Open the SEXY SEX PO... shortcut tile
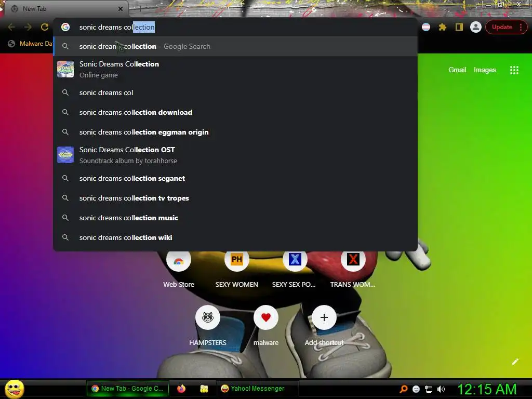532x399 pixels. [295, 268]
